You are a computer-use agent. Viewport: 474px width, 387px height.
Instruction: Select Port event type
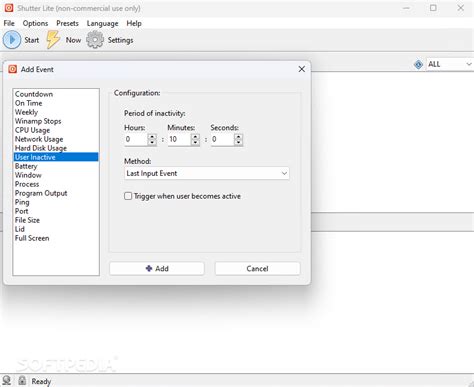[x=56, y=211]
